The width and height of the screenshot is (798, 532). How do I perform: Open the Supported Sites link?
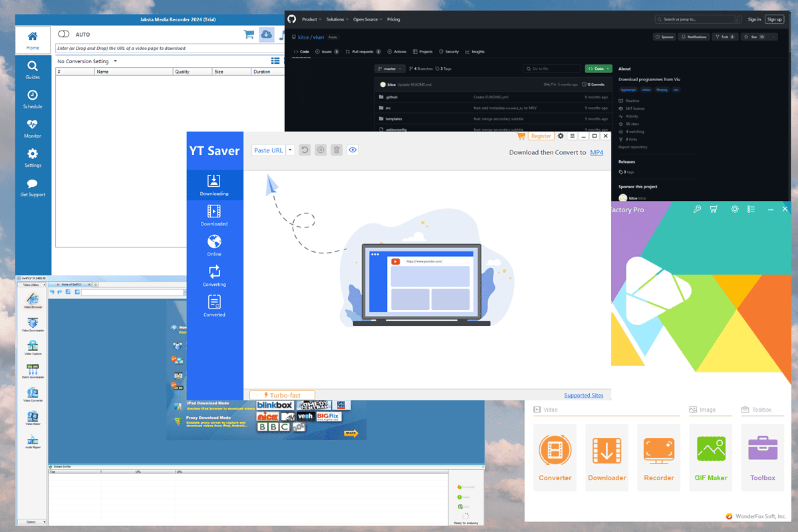click(x=583, y=395)
